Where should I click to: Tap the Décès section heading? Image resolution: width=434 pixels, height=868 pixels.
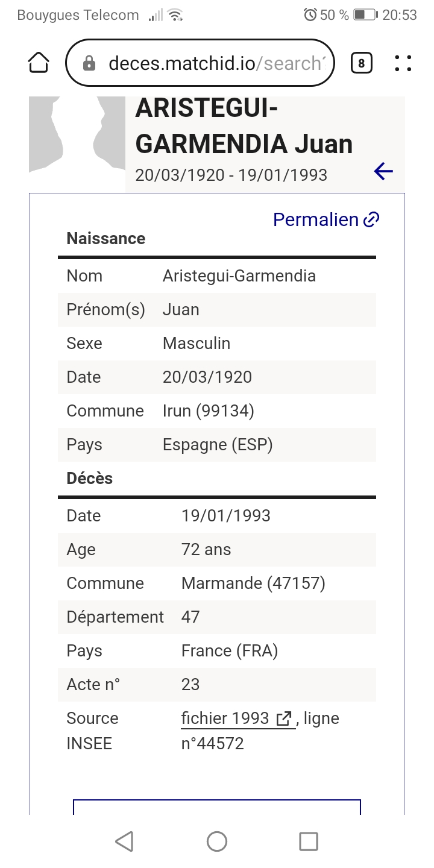[x=90, y=479]
